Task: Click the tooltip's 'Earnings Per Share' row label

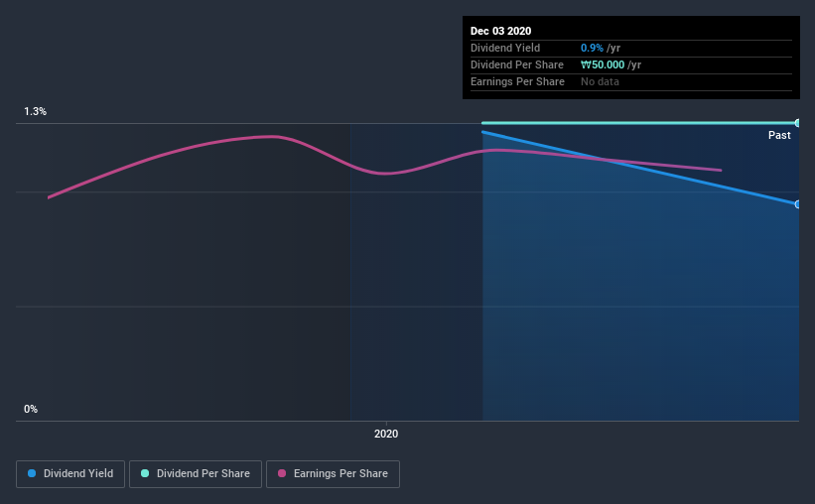Action: click(517, 81)
